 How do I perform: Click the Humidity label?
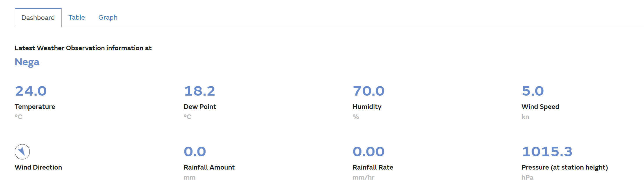coord(367,107)
